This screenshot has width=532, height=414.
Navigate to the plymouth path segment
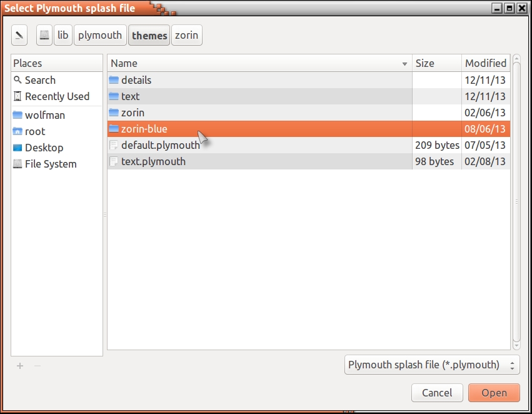(100, 35)
